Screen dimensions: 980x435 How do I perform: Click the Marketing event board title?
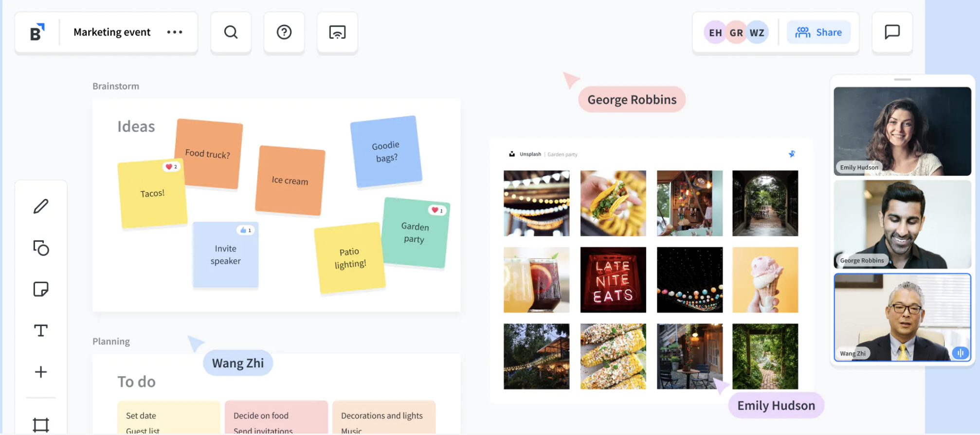(112, 32)
